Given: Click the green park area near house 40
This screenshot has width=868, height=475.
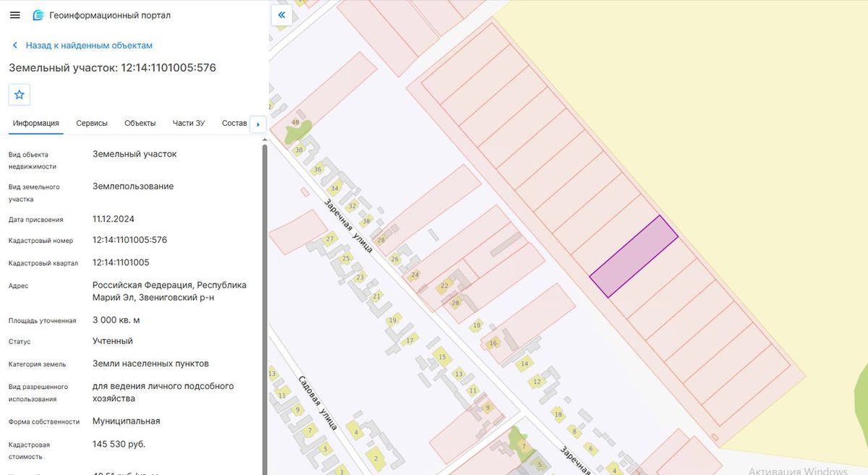Looking at the screenshot, I should 298,132.
